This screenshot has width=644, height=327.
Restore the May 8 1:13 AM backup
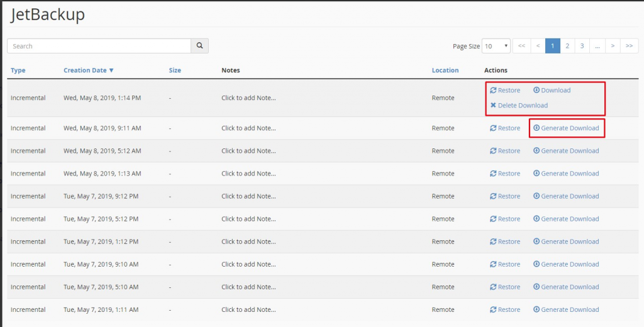(x=505, y=174)
